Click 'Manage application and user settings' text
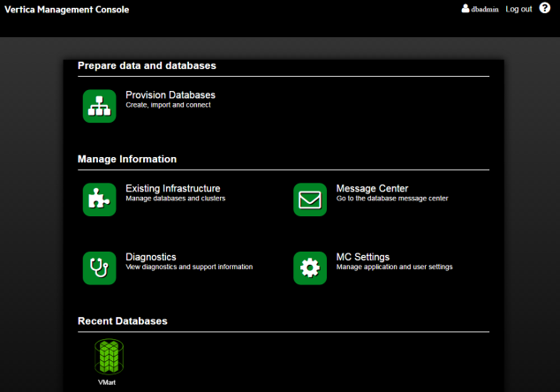Screen dimensions: 560x392 [x=394, y=267]
